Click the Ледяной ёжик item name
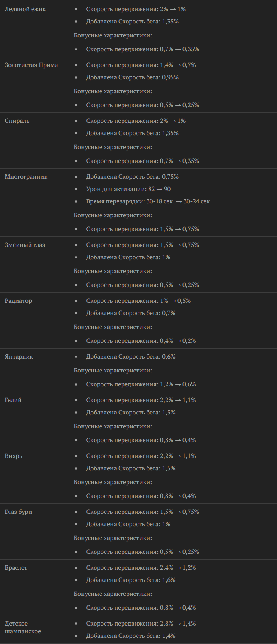Image resolution: width=277 pixels, height=644 pixels. pyautogui.click(x=25, y=9)
